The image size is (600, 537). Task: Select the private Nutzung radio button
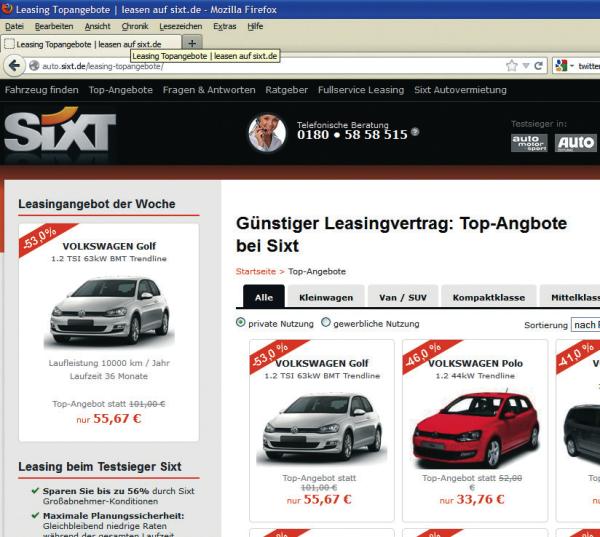pos(240,323)
